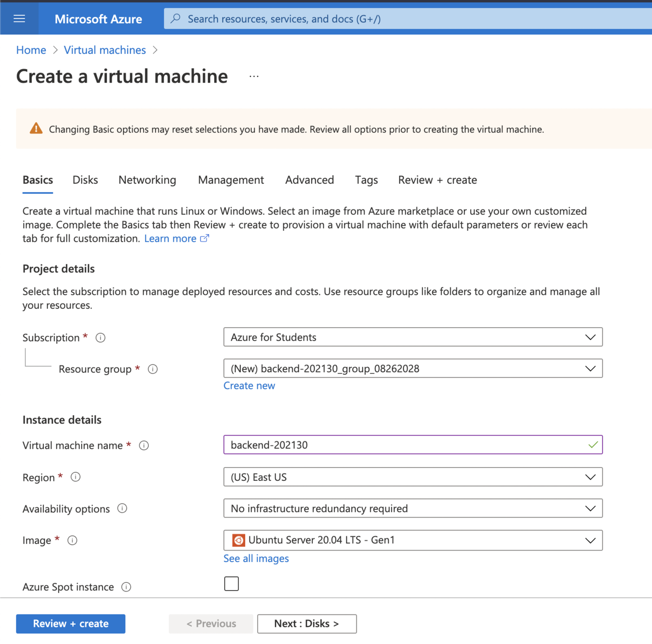Click the Azure Spot instance info icon
This screenshot has height=644, width=652.
tap(126, 587)
